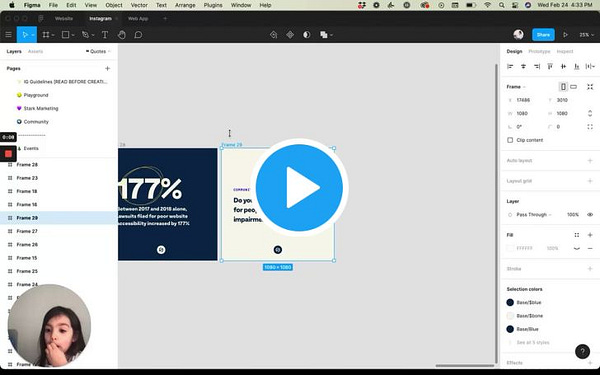Play the video with blue play button
The image size is (600, 375).
299,188
